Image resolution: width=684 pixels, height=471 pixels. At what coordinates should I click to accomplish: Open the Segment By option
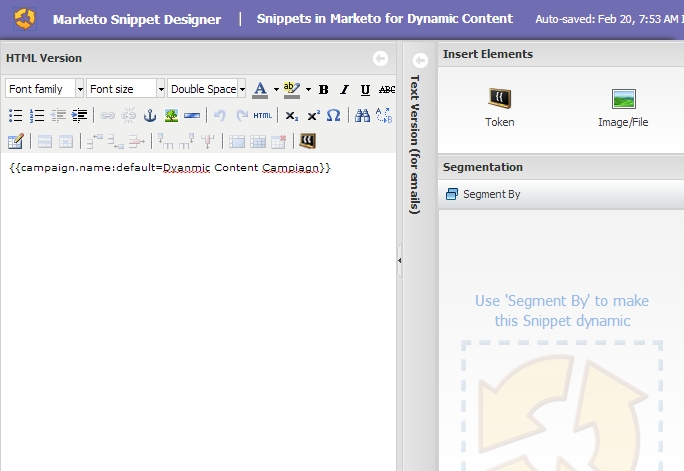483,194
